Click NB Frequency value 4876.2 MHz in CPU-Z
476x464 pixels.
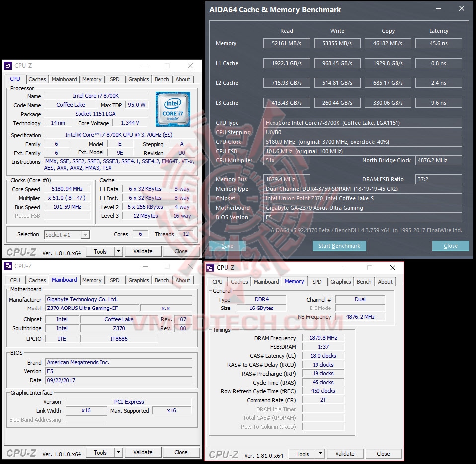[360, 317]
